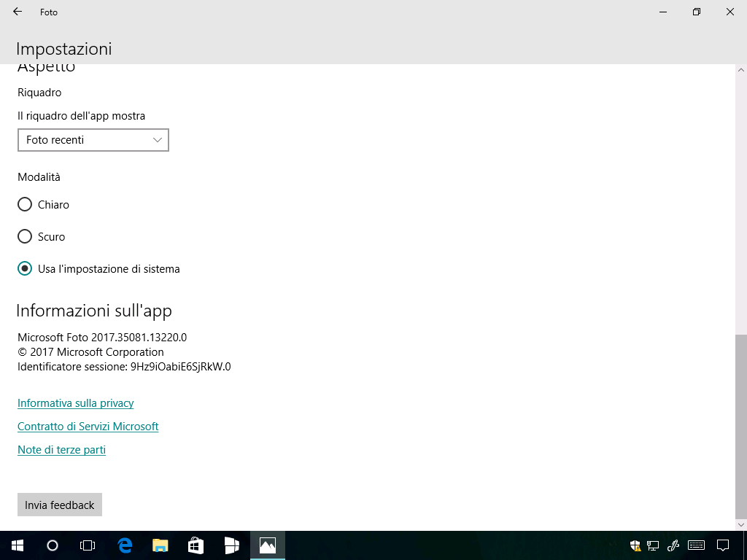Image resolution: width=747 pixels, height=560 pixels.
Task: Select the Chiaro mode radio button
Action: [25, 205]
